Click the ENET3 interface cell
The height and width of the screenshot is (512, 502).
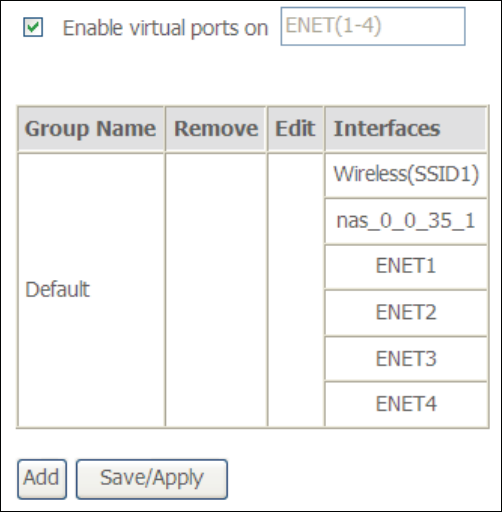point(406,359)
